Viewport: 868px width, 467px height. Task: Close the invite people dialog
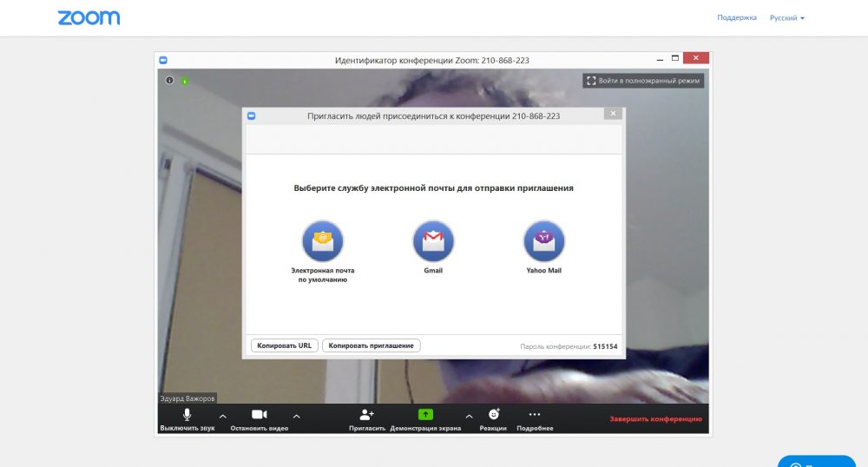point(613,114)
